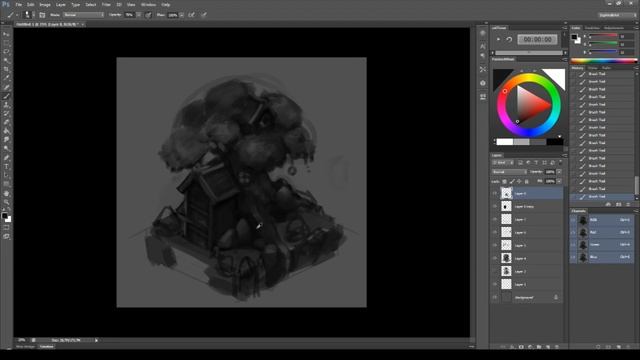Select the Dodge tool

point(6,149)
